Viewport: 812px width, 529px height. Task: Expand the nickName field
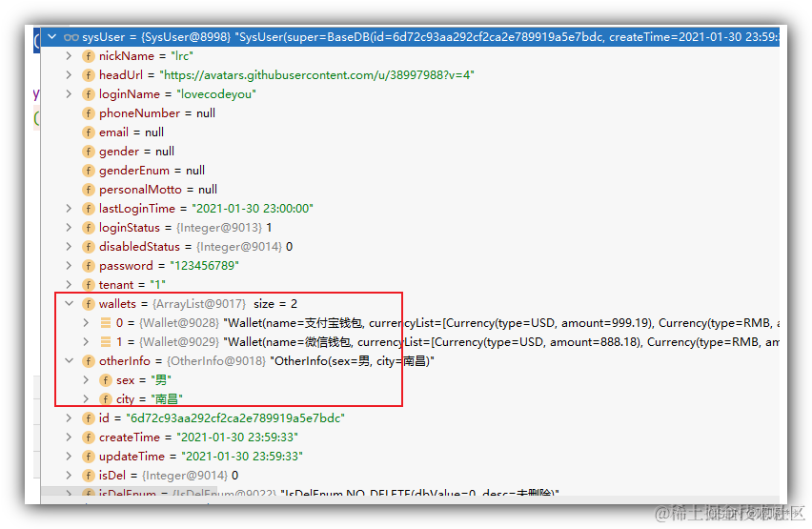tap(69, 56)
